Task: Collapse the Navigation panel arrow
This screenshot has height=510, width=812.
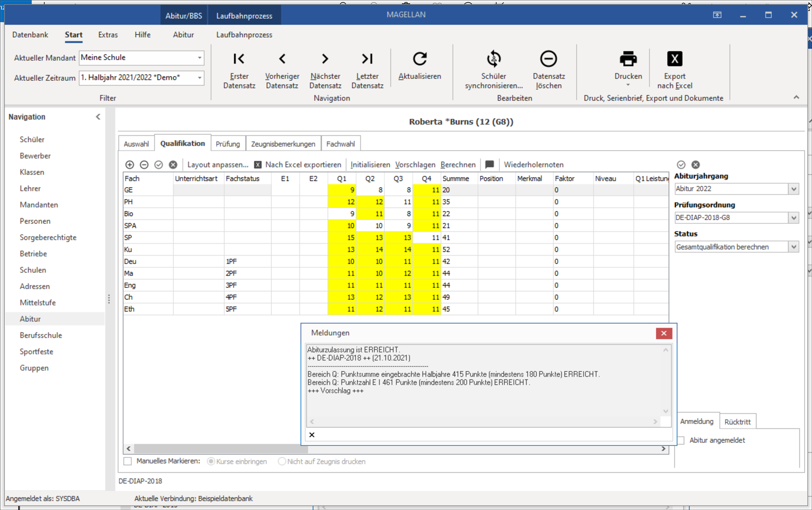Action: (x=98, y=117)
